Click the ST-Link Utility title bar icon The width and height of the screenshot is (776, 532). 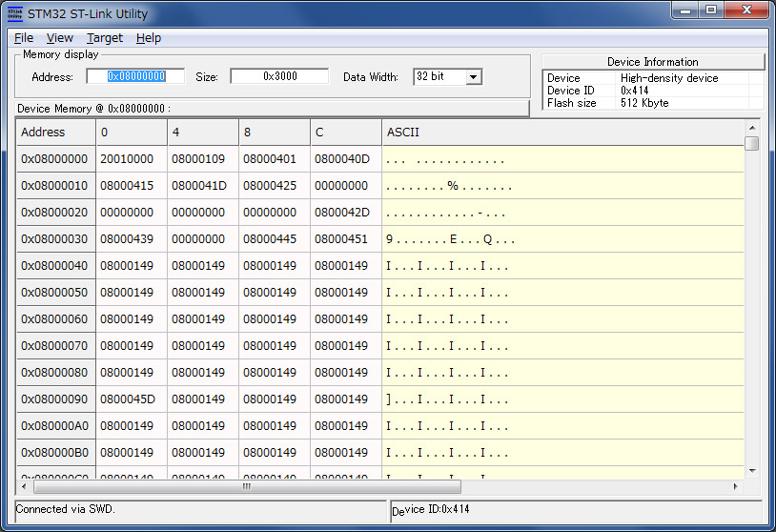[x=14, y=13]
